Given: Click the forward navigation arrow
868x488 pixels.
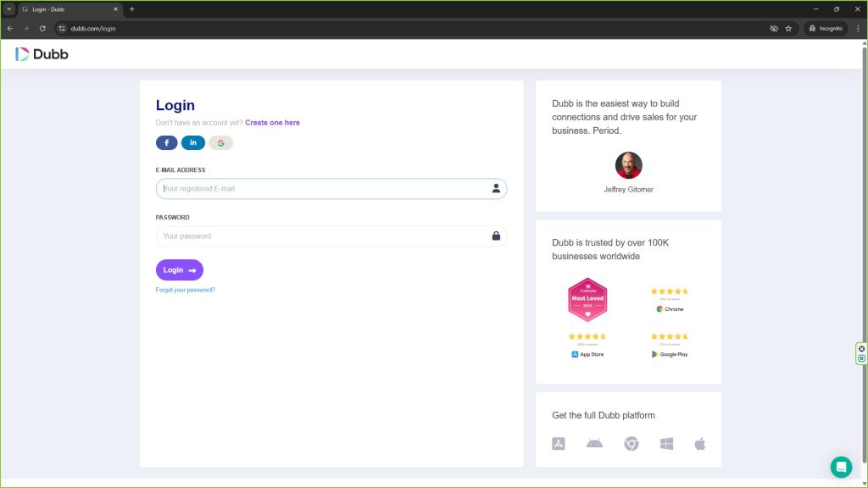Looking at the screenshot, I should (26, 28).
